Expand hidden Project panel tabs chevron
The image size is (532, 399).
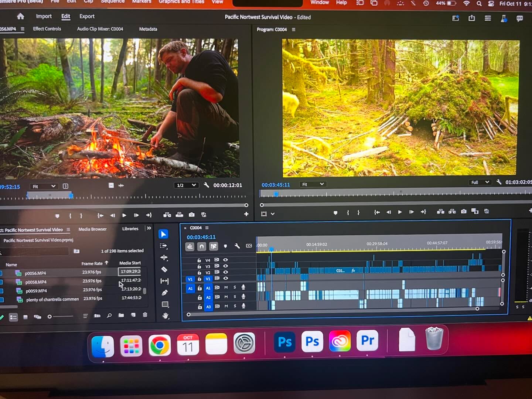click(149, 228)
